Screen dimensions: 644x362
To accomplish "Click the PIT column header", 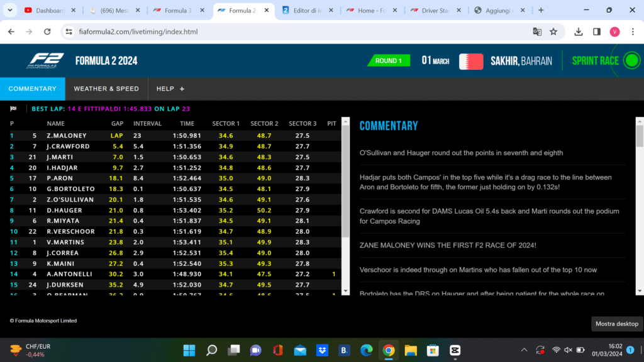I will pyautogui.click(x=332, y=124).
